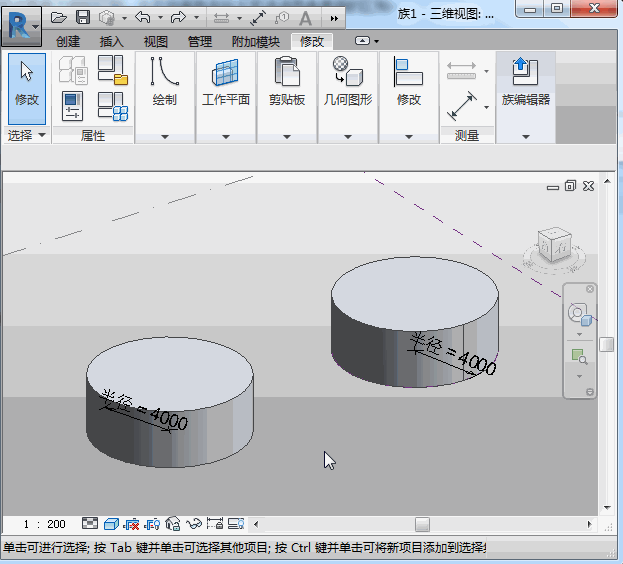Open the 视图 ribbon tab
This screenshot has width=623, height=564.
(x=156, y=41)
